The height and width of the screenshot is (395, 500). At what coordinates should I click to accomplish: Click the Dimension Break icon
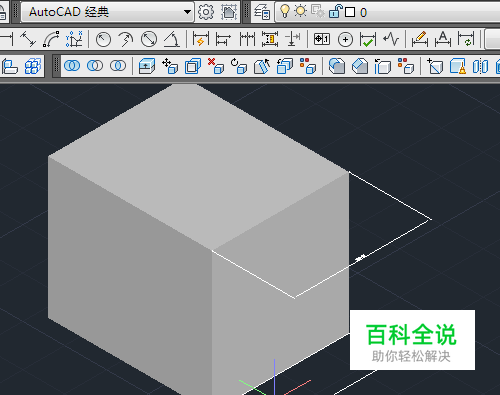click(x=293, y=39)
